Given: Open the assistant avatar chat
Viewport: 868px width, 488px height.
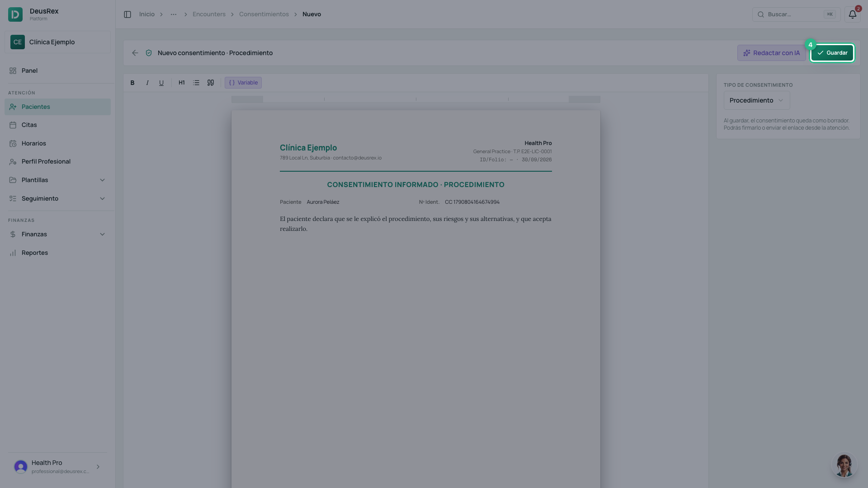Looking at the screenshot, I should tap(844, 465).
